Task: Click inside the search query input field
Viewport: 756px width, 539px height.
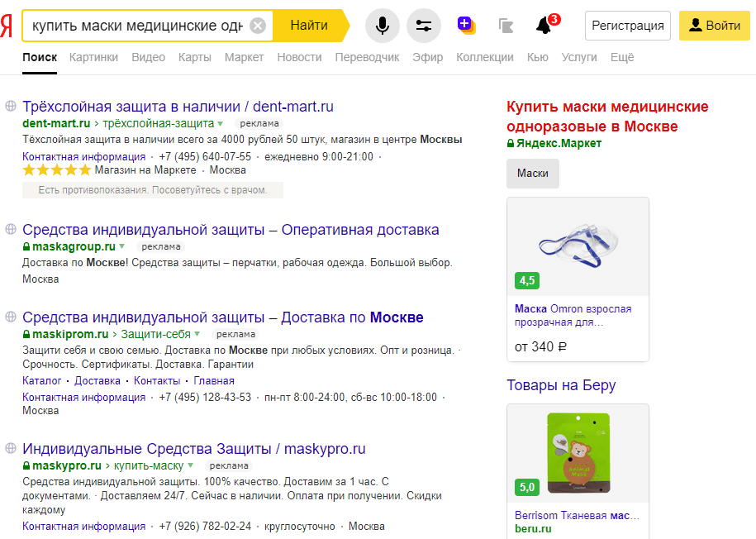Action: 136,26
